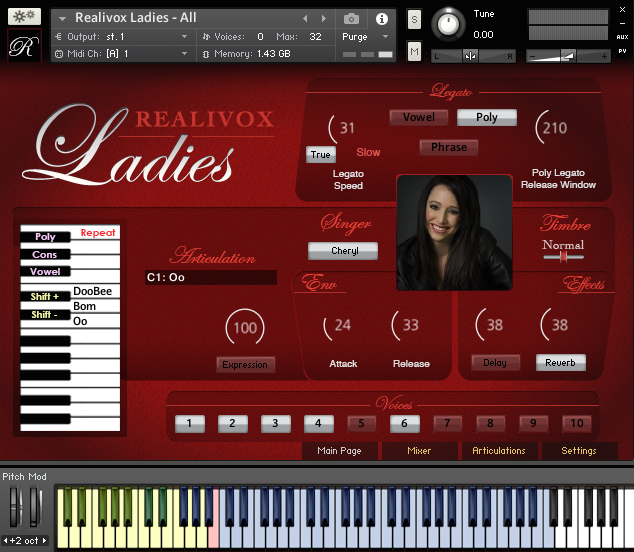The image size is (634, 552).
Task: Click the Cheryl singer button
Action: pos(342,251)
